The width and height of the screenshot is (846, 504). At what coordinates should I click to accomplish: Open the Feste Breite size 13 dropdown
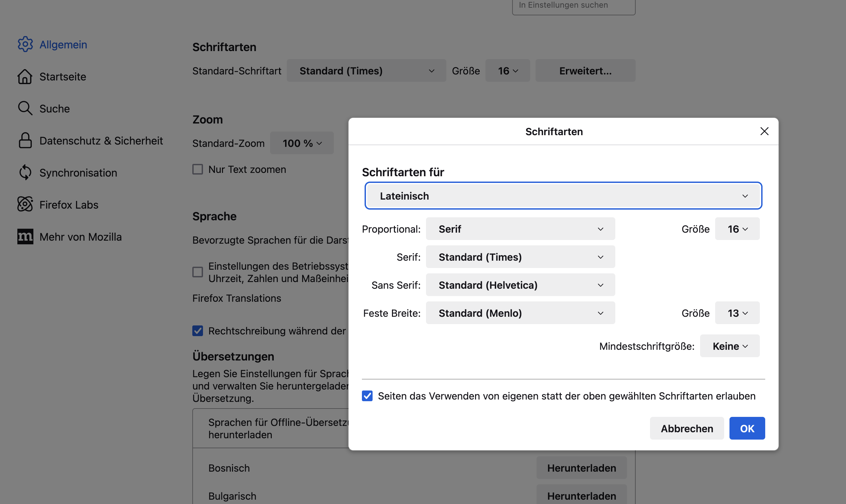point(737,313)
